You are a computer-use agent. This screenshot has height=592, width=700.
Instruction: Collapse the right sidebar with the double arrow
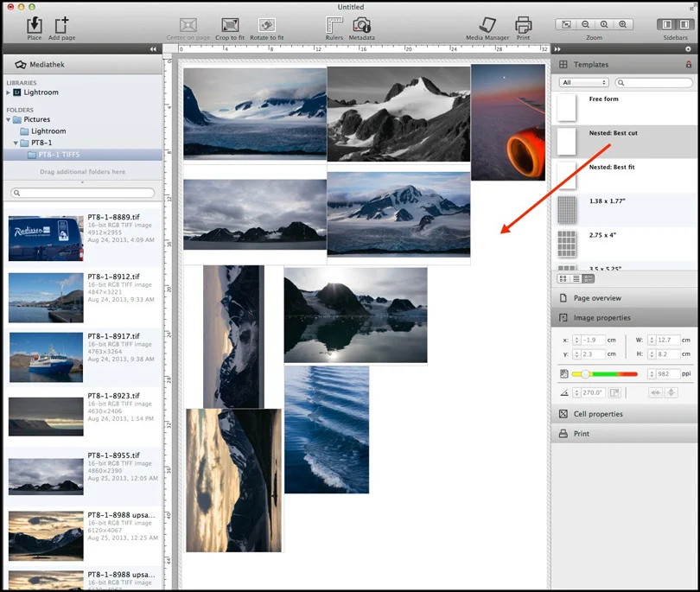(x=557, y=49)
